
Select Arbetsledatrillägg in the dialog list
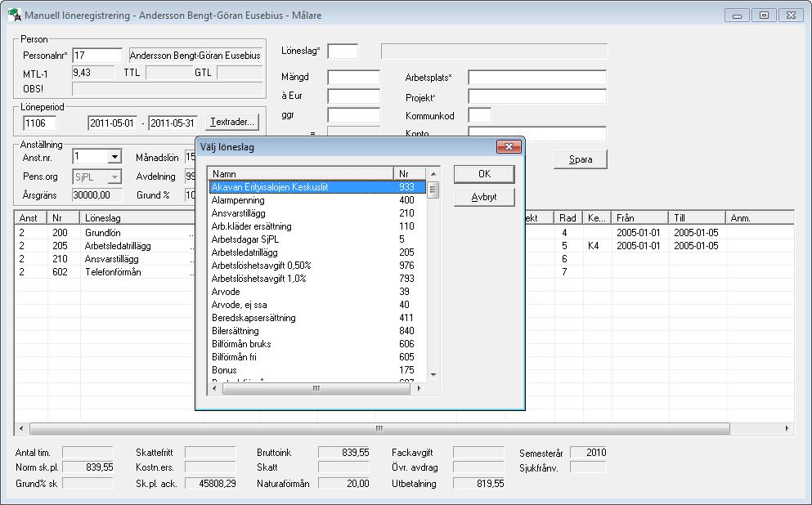317,252
